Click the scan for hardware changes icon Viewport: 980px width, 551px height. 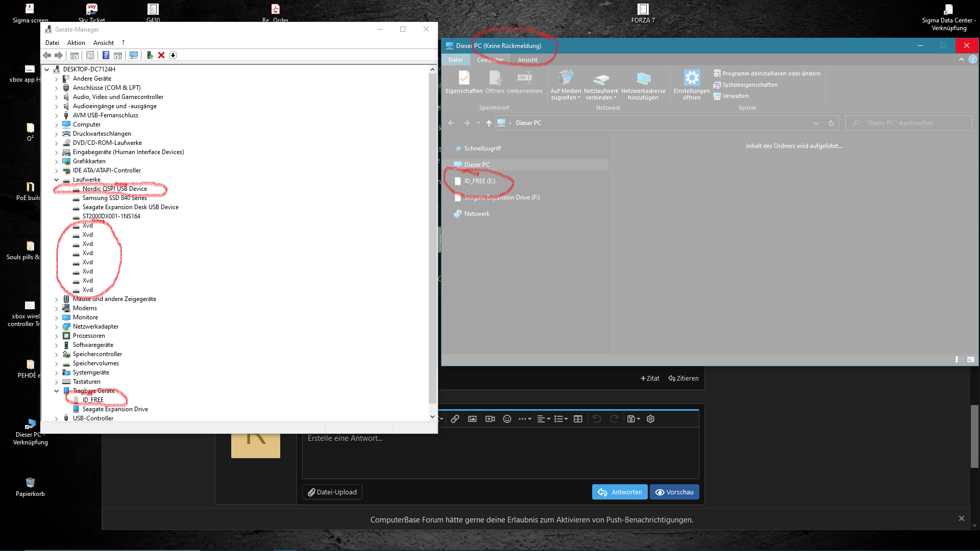click(x=134, y=55)
